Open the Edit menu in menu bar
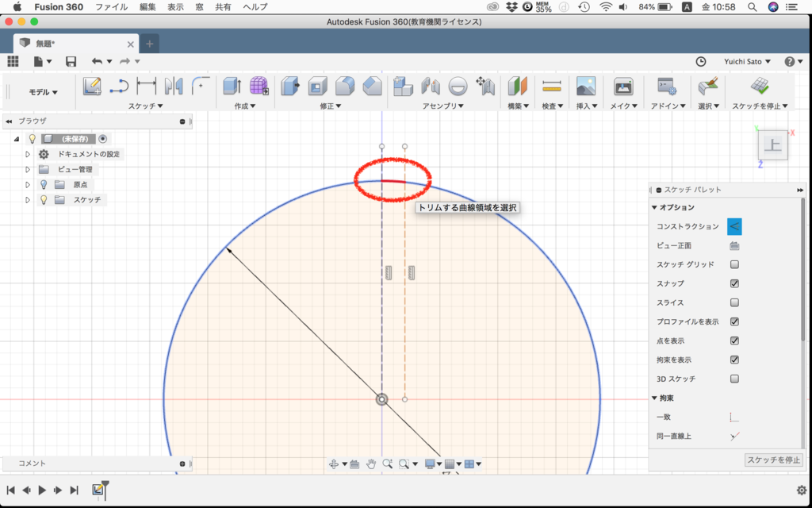 coord(147,7)
